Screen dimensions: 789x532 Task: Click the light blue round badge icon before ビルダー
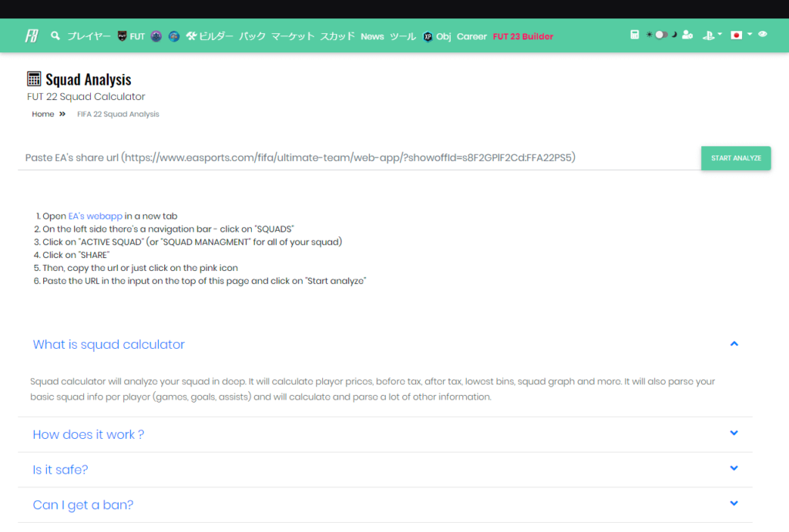(x=173, y=36)
